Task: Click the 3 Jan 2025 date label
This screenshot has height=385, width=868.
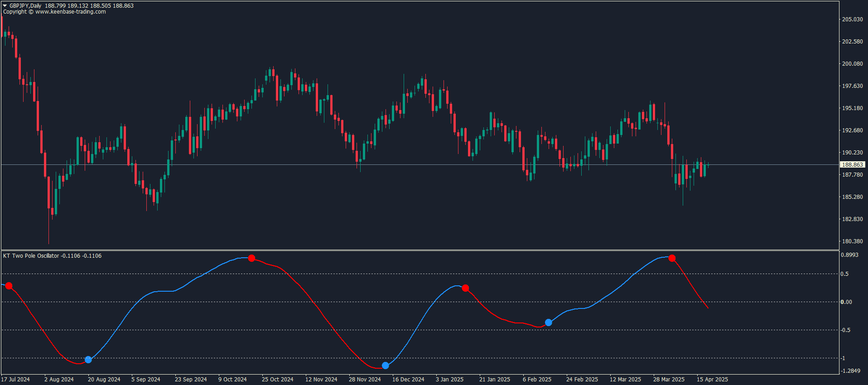Action: [x=450, y=380]
